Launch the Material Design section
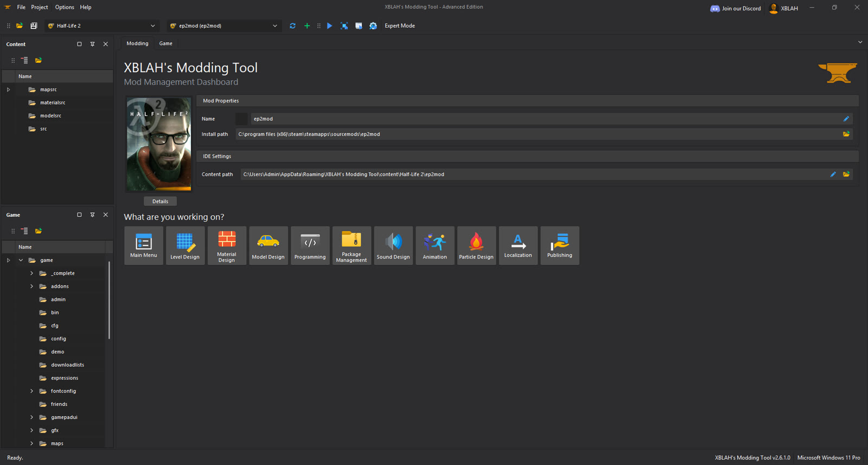 point(227,246)
